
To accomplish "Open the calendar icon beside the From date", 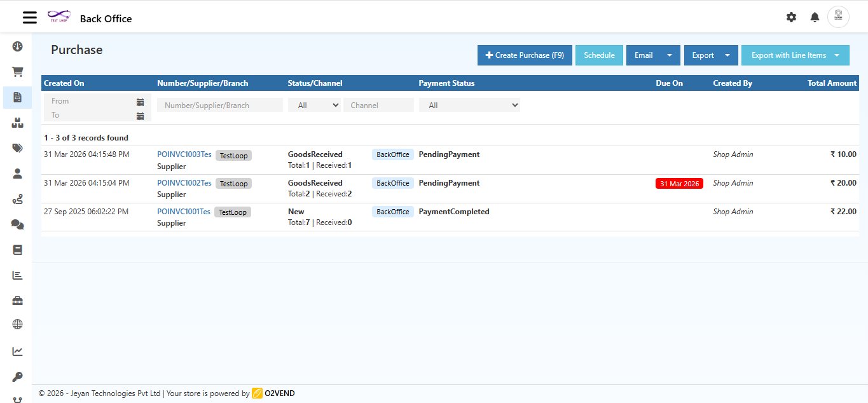I will [141, 101].
